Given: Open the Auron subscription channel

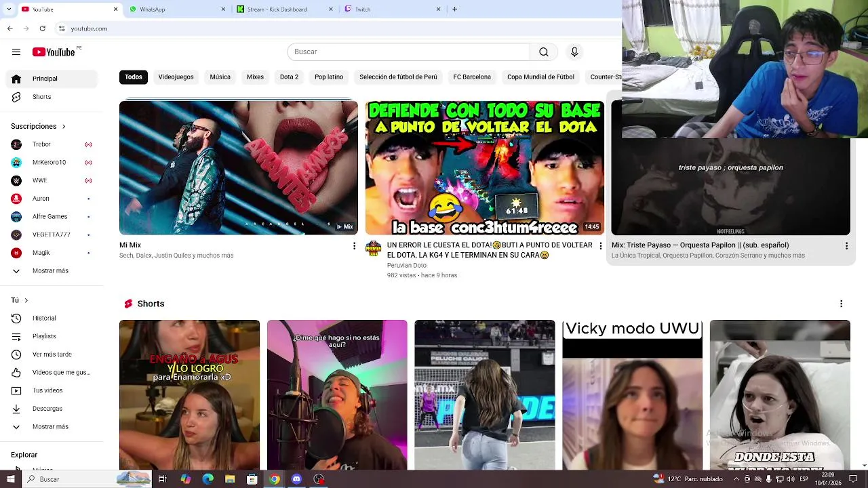Looking at the screenshot, I should 53,199.
